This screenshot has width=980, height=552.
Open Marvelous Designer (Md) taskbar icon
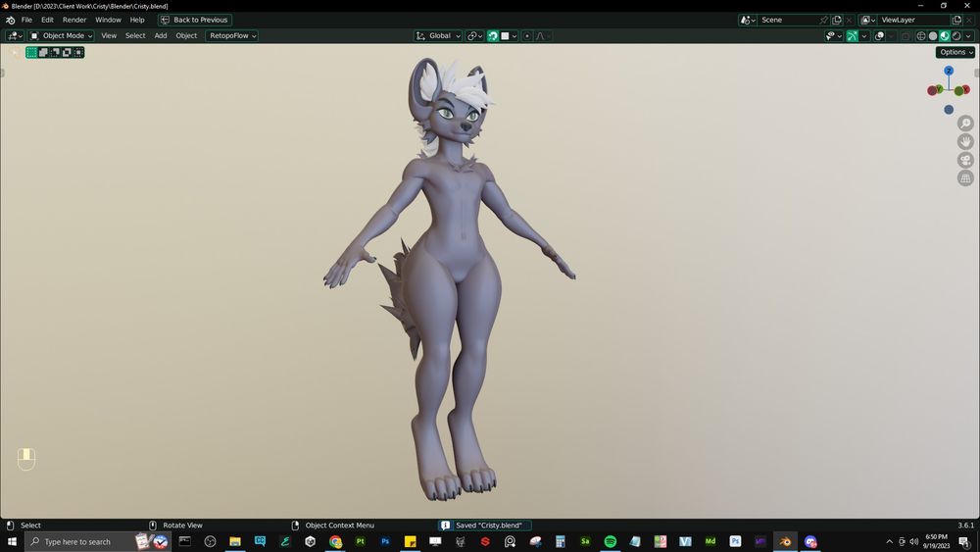(710, 541)
